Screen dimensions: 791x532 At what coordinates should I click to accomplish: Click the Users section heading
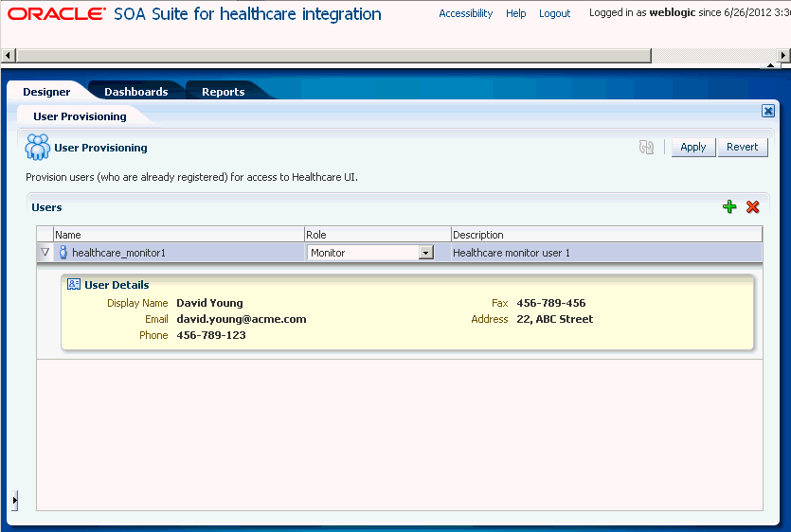click(x=46, y=207)
